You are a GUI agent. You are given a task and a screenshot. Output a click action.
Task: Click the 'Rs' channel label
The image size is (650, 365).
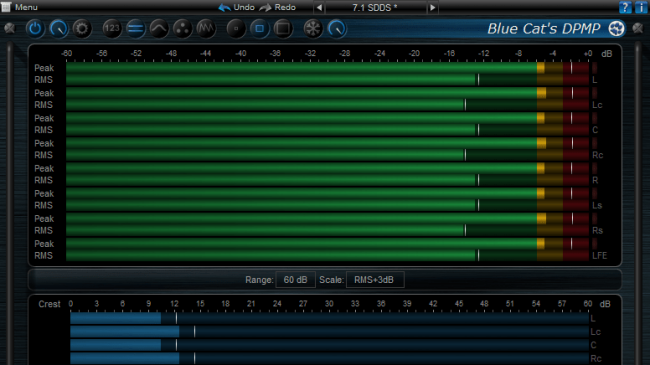pos(597,231)
